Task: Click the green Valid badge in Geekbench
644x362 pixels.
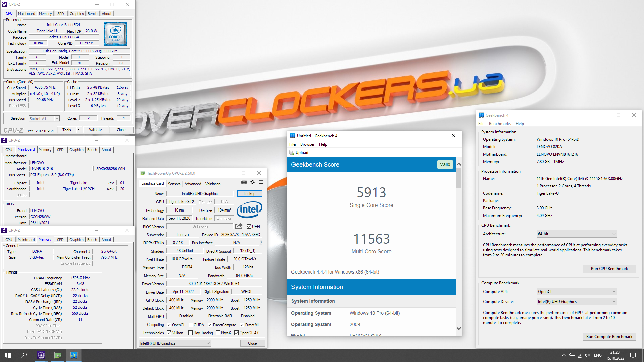Action: click(445, 164)
